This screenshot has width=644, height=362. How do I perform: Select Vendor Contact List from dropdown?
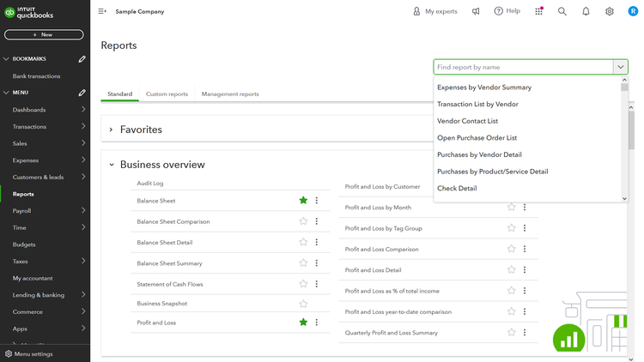[467, 121]
